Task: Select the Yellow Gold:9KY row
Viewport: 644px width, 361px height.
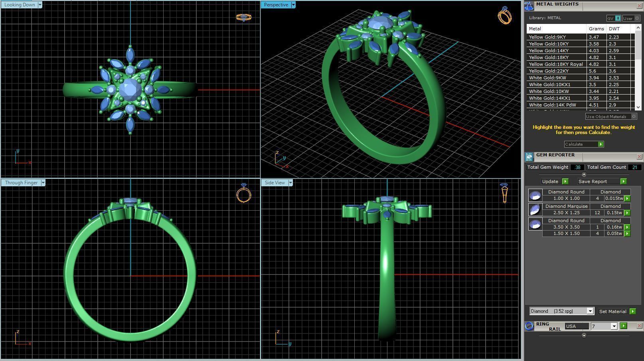Action: tap(581, 37)
